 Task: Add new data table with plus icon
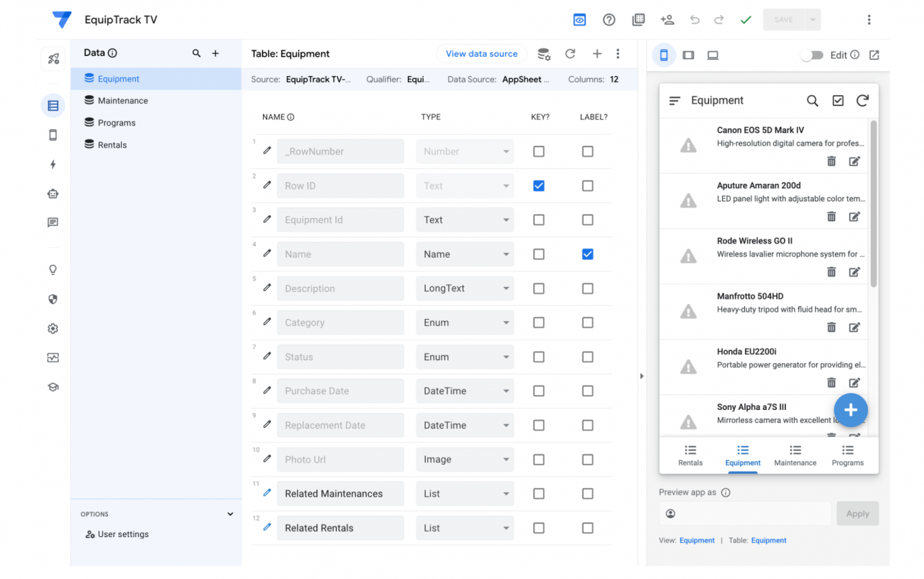215,53
